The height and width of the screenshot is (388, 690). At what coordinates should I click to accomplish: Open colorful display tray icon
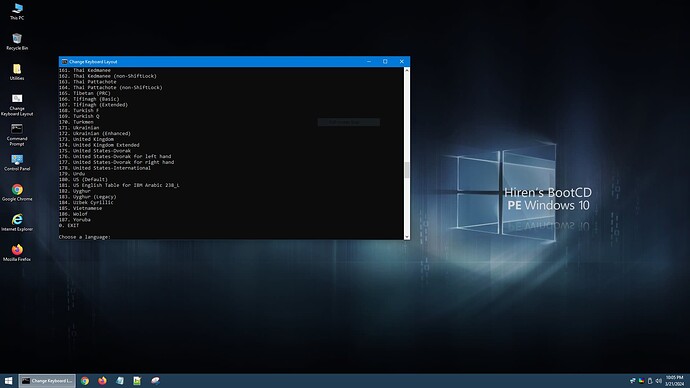click(x=641, y=381)
